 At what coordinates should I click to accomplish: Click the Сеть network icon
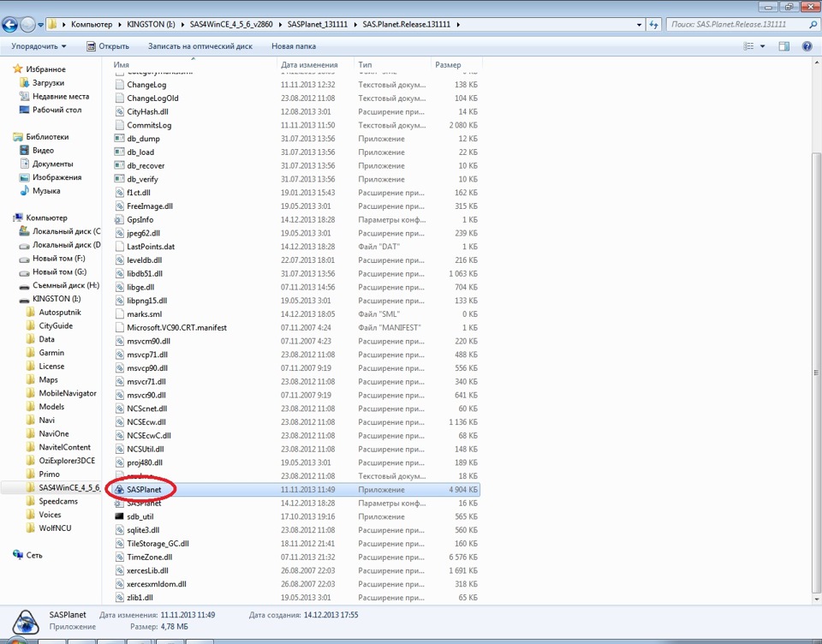tap(18, 555)
